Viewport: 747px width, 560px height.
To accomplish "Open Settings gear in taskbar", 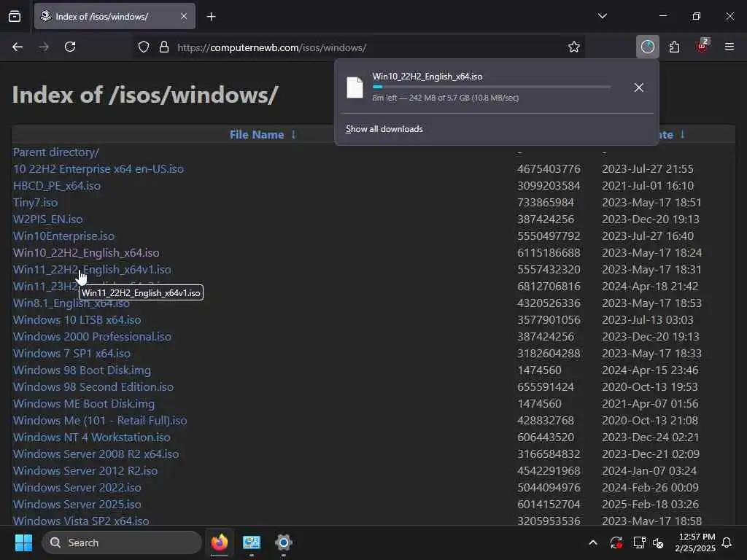I will (284, 542).
